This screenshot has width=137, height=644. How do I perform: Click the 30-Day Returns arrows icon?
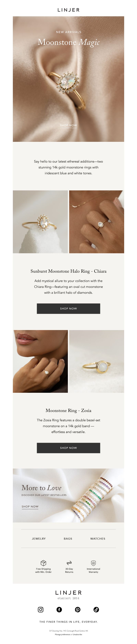[69, 563]
